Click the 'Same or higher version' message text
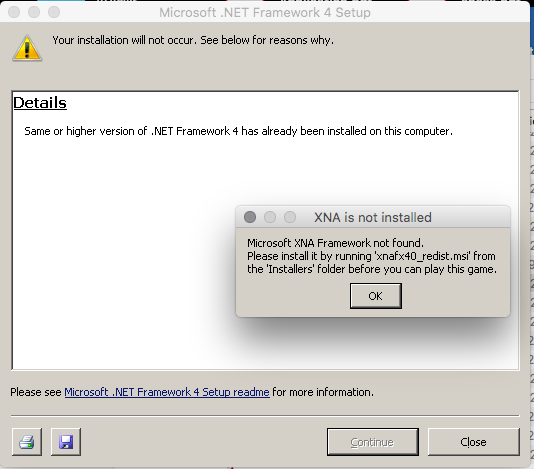534x469 pixels. pos(238,131)
